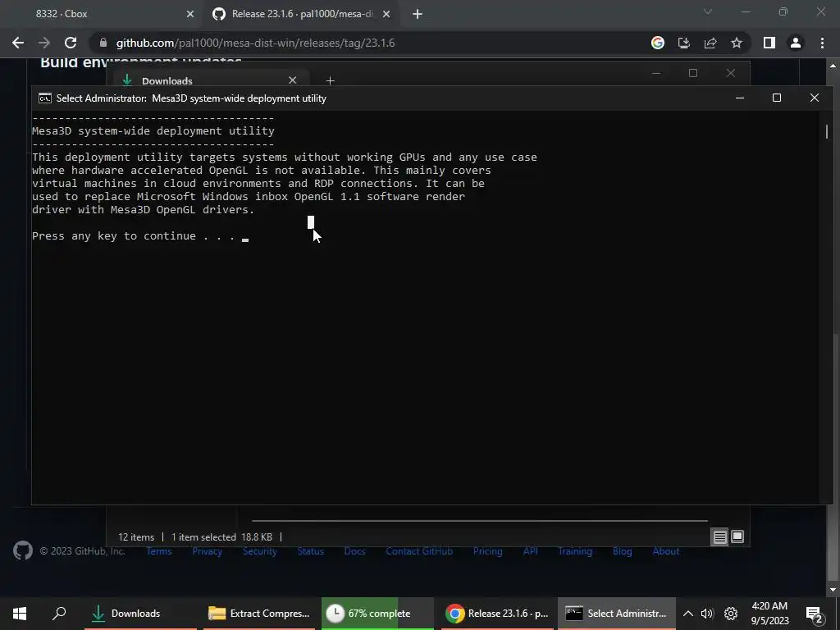Screen dimensions: 840x630
Task: Select the Administrator console taskbar item
Action: point(616,614)
